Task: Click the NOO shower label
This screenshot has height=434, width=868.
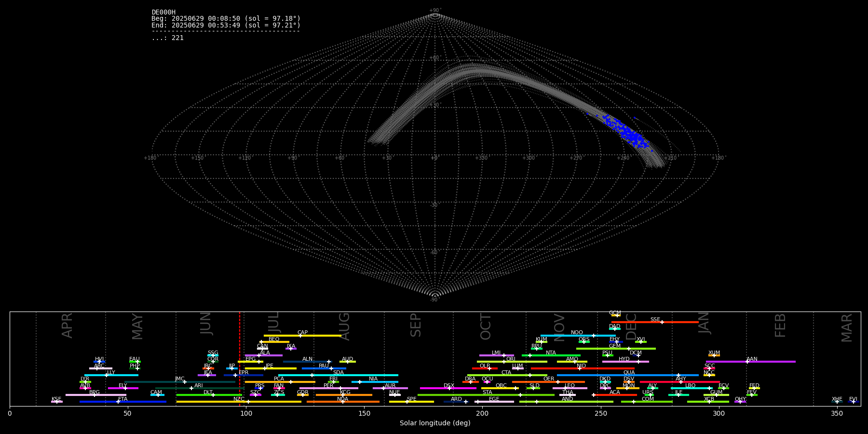Action: [x=577, y=333]
